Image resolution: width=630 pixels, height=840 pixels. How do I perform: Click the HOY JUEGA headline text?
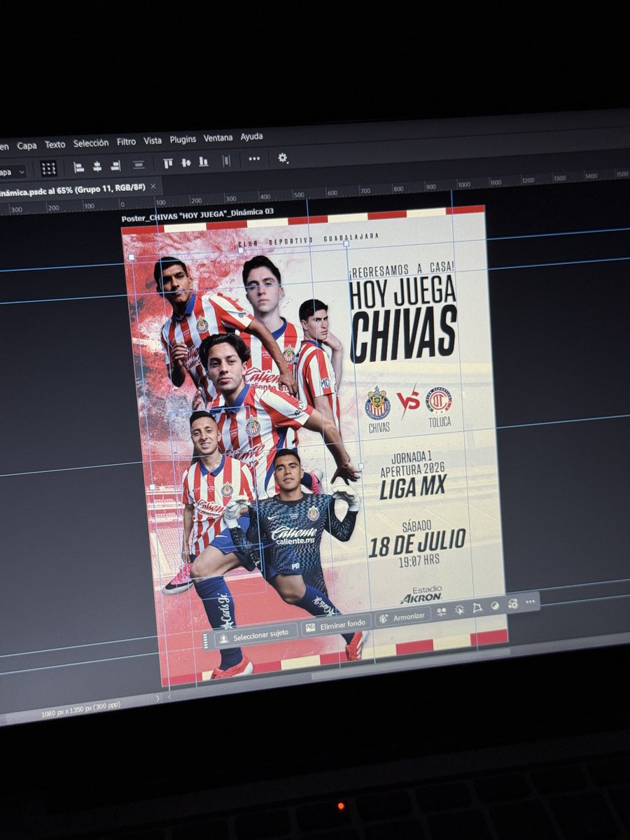tap(403, 292)
